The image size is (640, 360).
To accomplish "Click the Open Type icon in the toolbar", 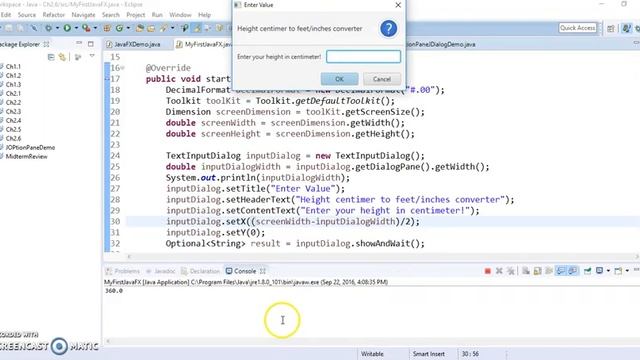I will (140, 28).
